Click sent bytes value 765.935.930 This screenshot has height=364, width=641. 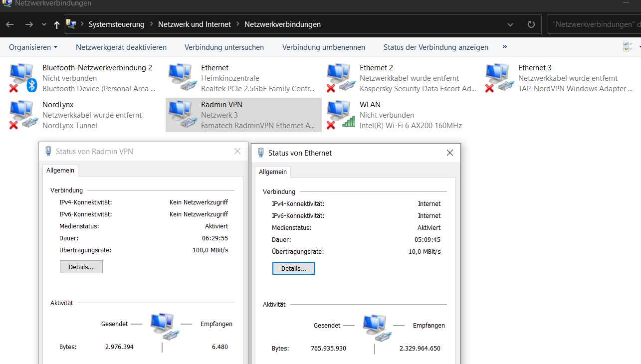328,348
